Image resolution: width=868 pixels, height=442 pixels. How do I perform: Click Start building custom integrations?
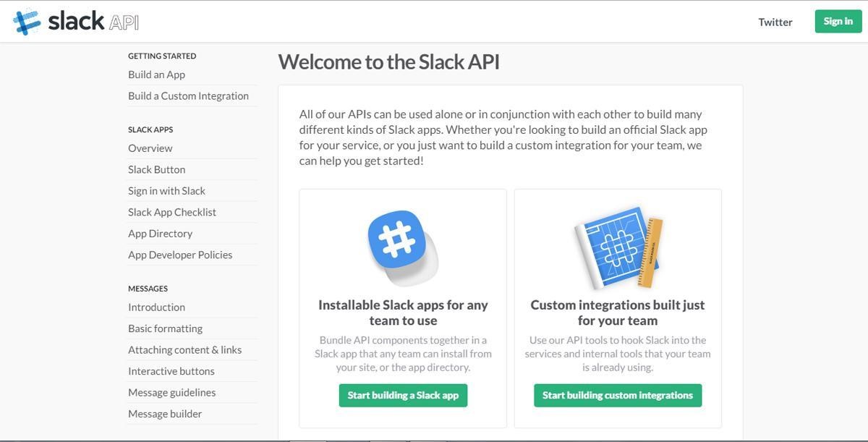618,395
